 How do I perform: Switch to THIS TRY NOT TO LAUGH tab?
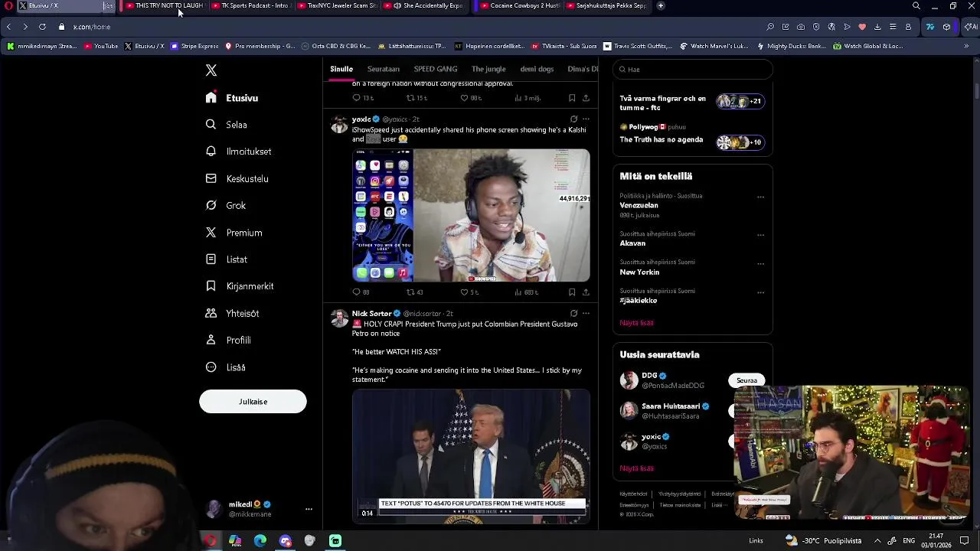[x=163, y=6]
